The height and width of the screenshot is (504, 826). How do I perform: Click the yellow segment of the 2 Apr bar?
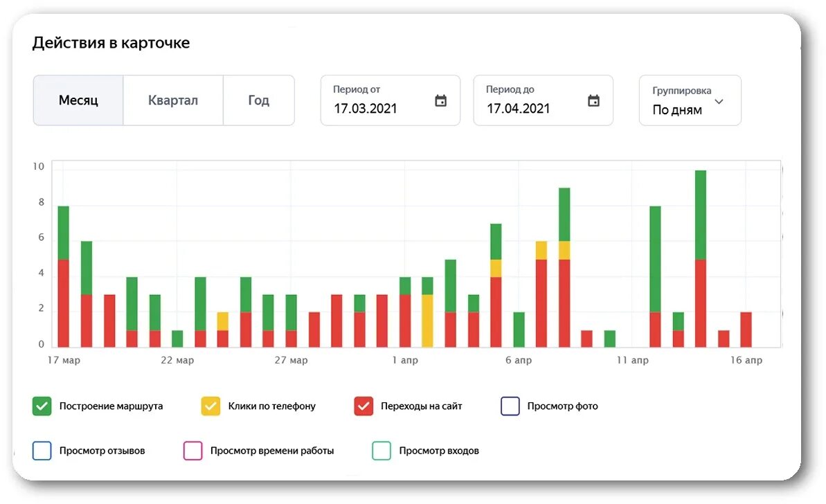(x=427, y=321)
